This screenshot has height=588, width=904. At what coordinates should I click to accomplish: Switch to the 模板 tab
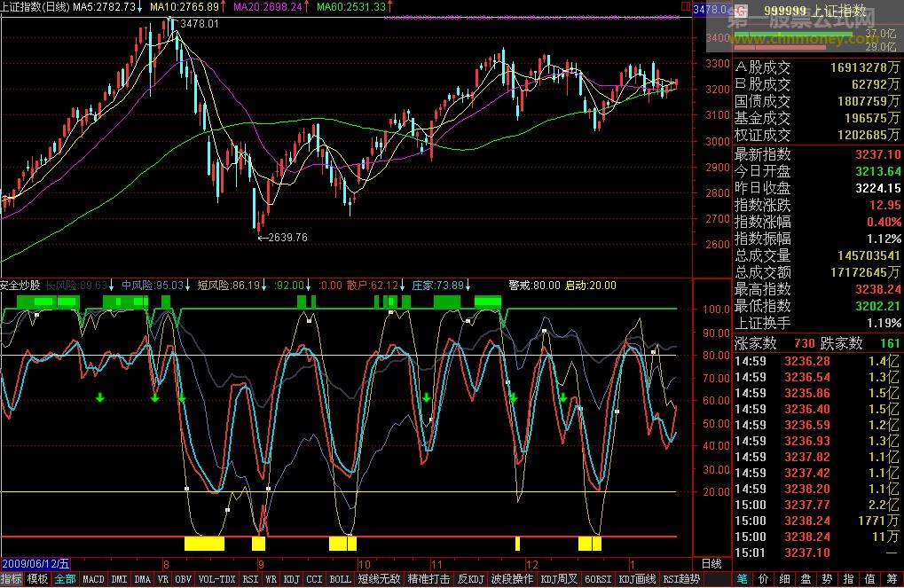coord(37,579)
